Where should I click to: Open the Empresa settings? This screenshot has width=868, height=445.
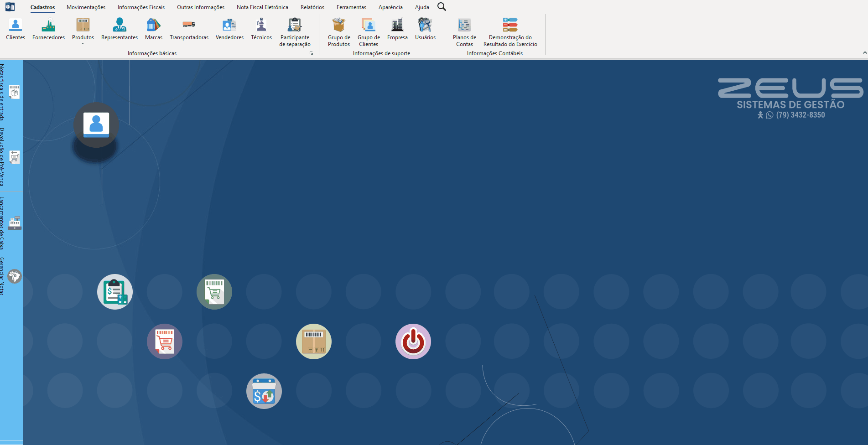(x=397, y=29)
